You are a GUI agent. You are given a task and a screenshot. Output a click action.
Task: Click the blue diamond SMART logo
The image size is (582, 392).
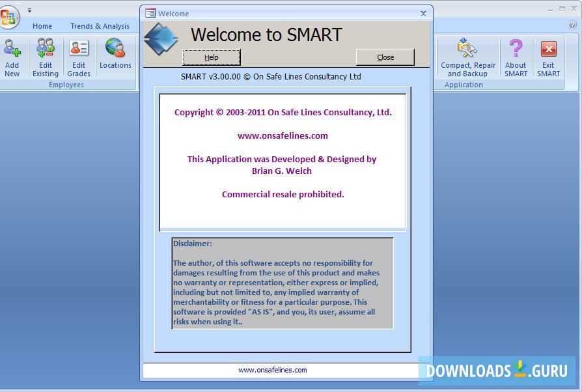click(x=161, y=39)
